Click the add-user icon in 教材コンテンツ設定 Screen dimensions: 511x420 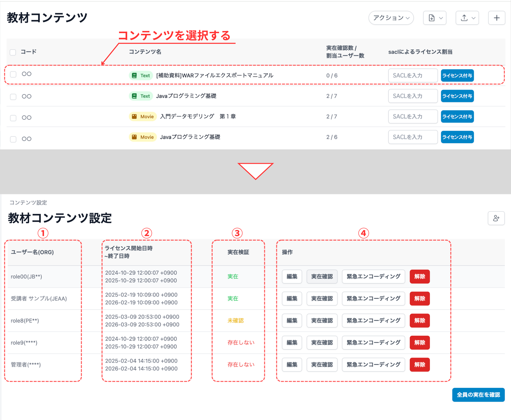496,218
